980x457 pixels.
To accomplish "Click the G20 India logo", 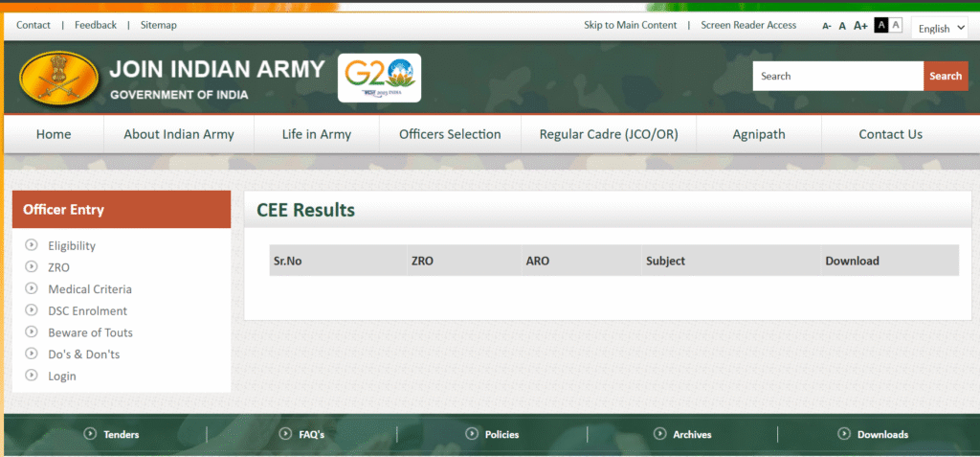I will click(x=379, y=78).
